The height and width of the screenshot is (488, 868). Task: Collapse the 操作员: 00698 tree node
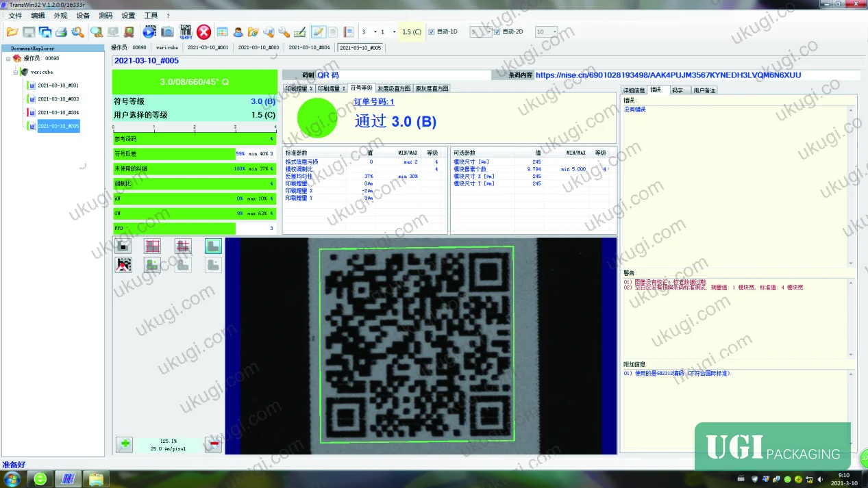click(8, 59)
